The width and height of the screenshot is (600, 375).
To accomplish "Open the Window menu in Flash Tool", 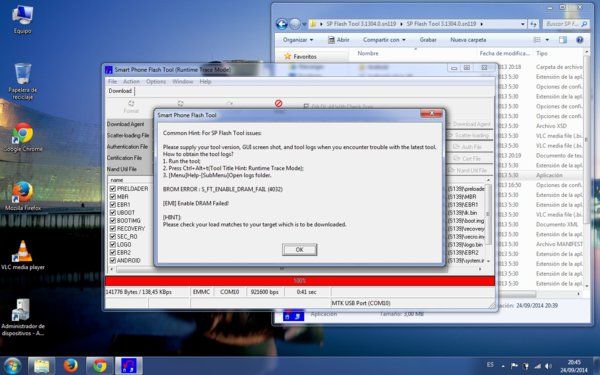I will (x=183, y=82).
